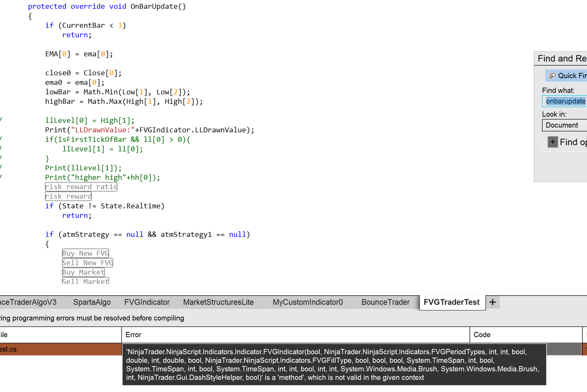The height and width of the screenshot is (392, 587).
Task: Expand the 'Sell Market' collapsed region
Action: click(x=86, y=281)
